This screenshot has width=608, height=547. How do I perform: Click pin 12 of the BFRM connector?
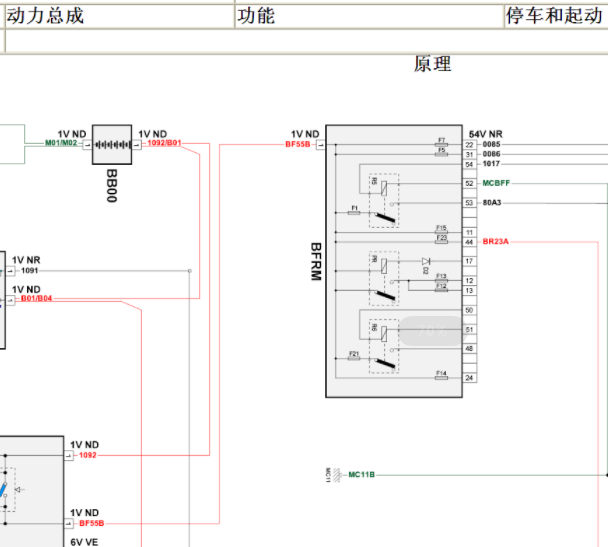point(470,281)
